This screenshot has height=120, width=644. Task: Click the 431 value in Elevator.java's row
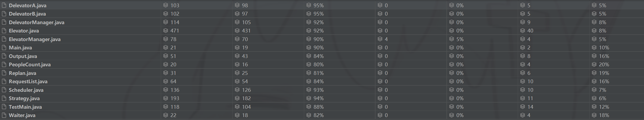pos(246,31)
